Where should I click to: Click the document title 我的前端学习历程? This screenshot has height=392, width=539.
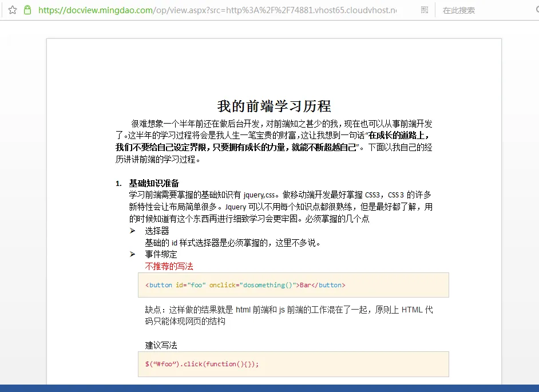[x=274, y=106]
